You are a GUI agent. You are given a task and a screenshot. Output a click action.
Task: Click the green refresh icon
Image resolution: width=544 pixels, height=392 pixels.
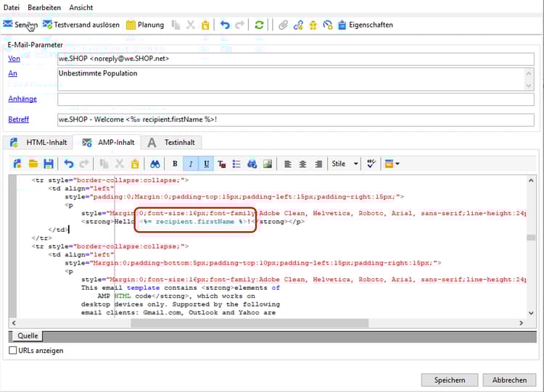point(259,25)
